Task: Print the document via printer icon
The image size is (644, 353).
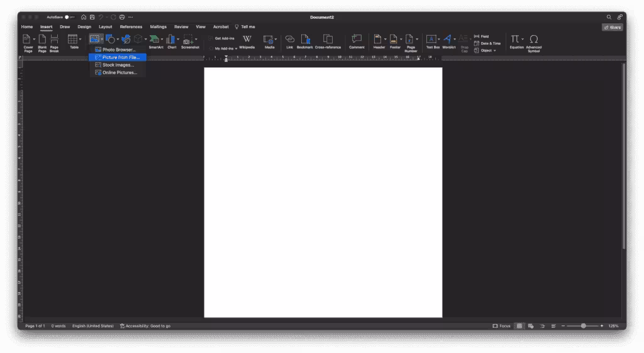Action: (122, 17)
